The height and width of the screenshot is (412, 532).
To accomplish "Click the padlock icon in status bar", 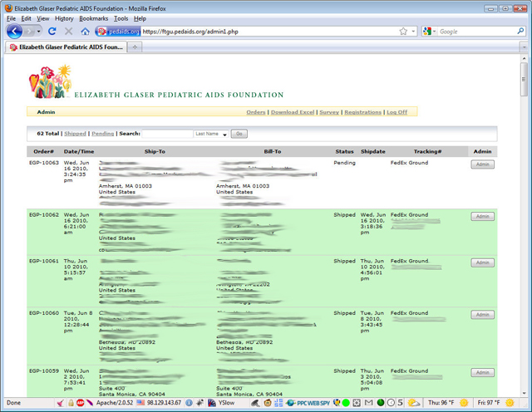I will tap(71, 403).
